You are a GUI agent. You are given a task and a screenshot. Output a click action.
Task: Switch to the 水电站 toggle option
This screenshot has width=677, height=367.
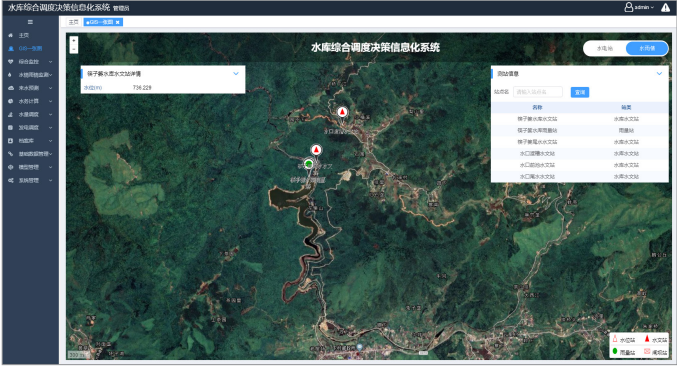pyautogui.click(x=604, y=48)
